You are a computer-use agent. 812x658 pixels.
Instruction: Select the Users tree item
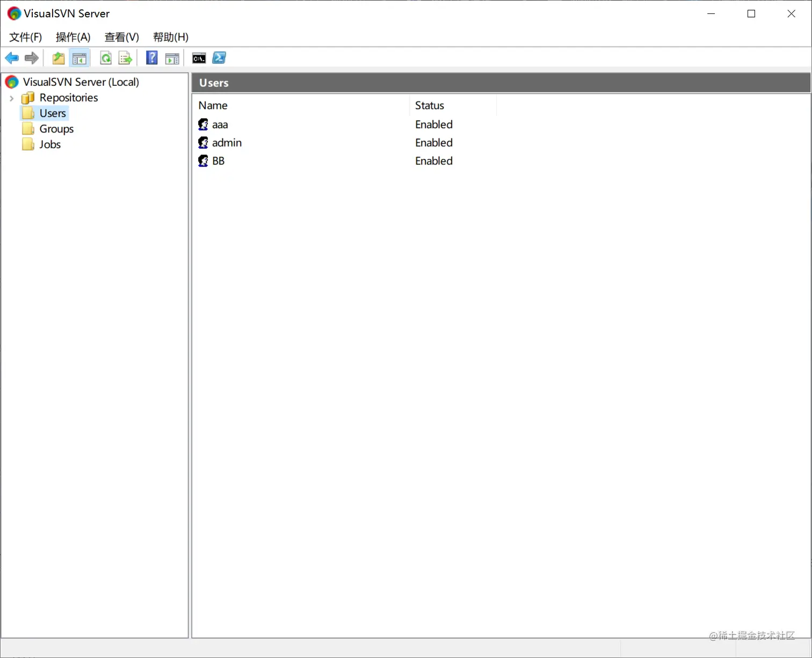(x=53, y=113)
